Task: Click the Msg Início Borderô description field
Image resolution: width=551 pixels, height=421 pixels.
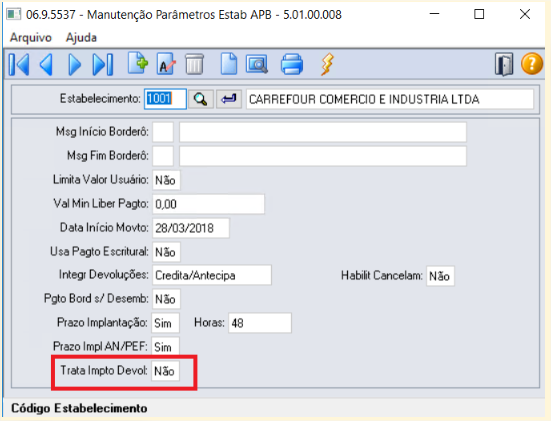Action: point(323,132)
